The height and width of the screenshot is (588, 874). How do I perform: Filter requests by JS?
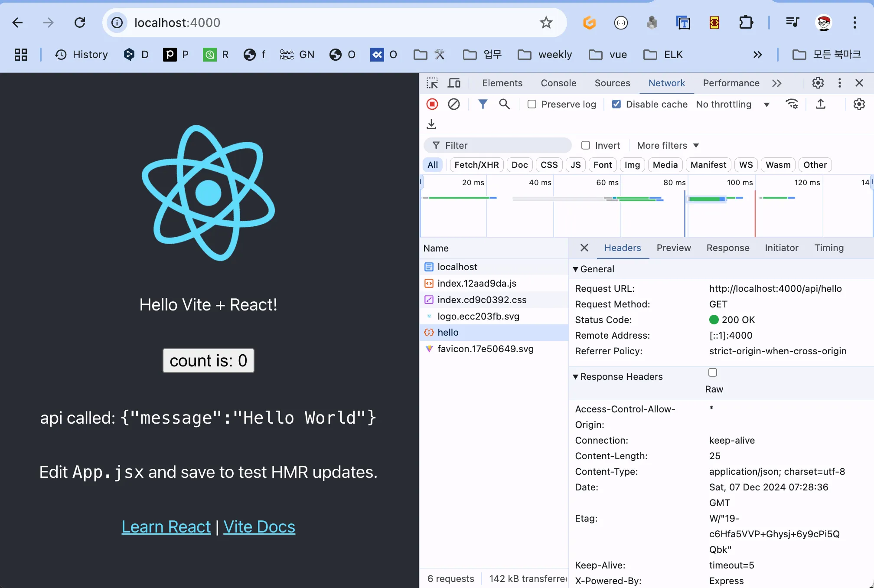[x=576, y=165]
